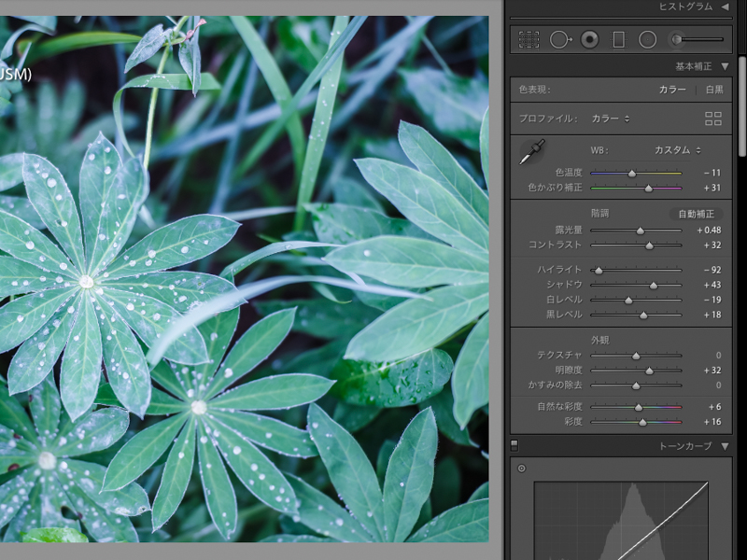
Task: Select the Radial Filter tool
Action: tap(647, 39)
